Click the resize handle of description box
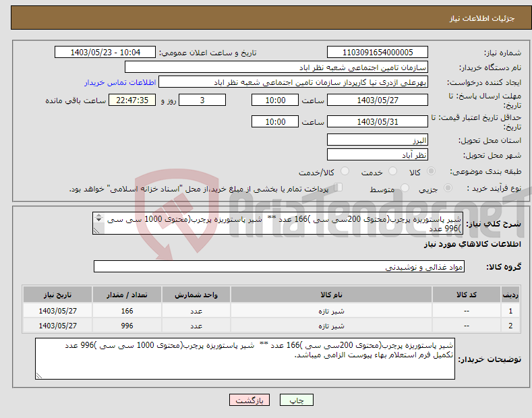 pos(96,231)
